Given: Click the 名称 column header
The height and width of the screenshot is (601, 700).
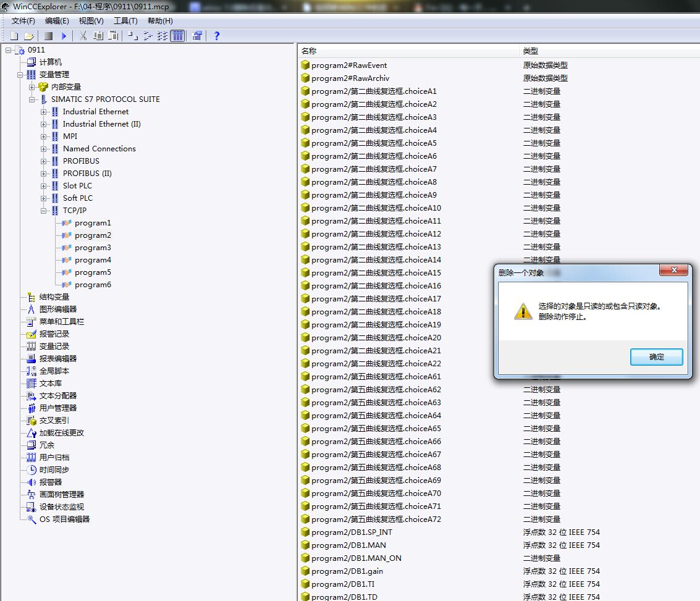Looking at the screenshot, I should coord(408,51).
